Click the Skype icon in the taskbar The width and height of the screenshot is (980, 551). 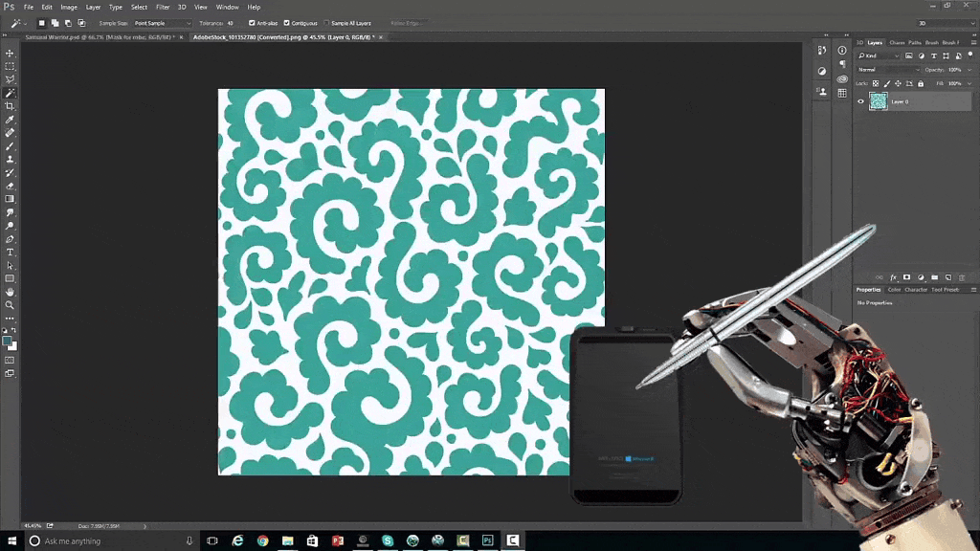tap(388, 540)
